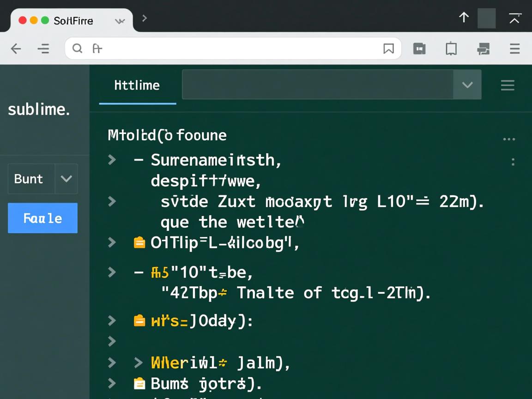Click the yellow folder icon beside OiTlip

[139, 242]
